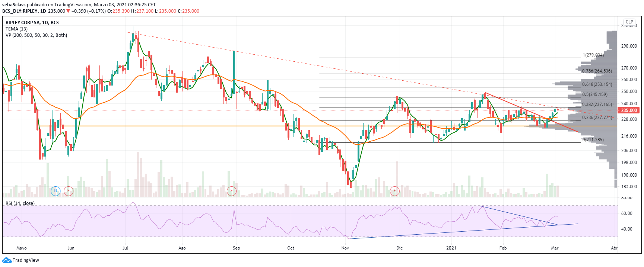Screen dimensions: 644x267
Task: Click the Sep label on time axis
Action: click(237, 248)
